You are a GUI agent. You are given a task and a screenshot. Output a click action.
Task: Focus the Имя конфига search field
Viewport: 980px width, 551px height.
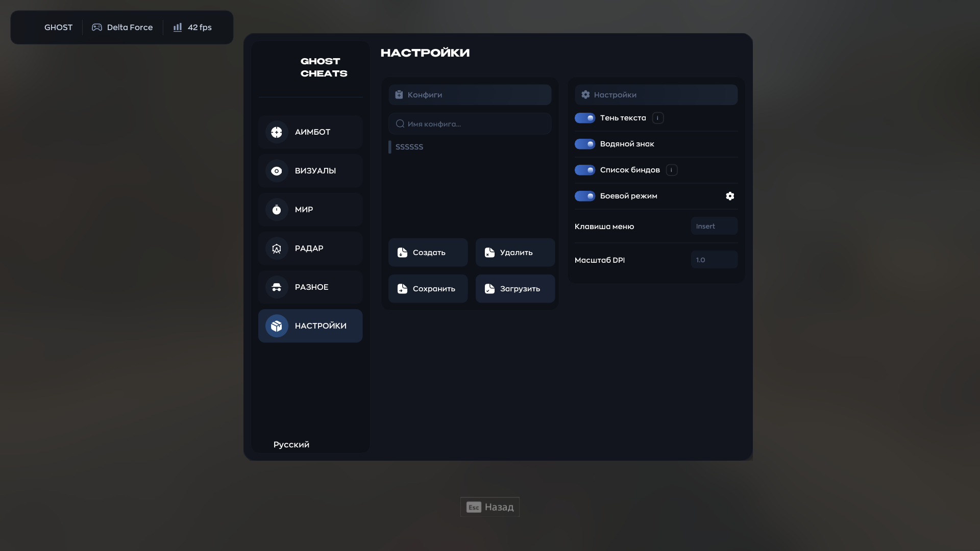click(x=470, y=123)
